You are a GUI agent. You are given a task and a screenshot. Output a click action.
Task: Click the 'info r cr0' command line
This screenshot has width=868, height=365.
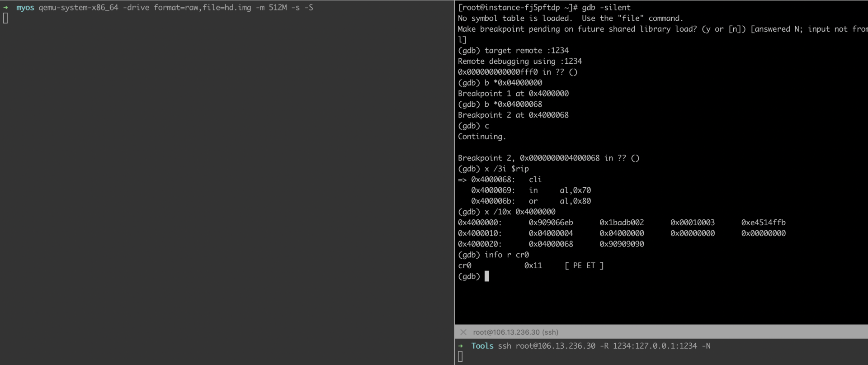506,255
